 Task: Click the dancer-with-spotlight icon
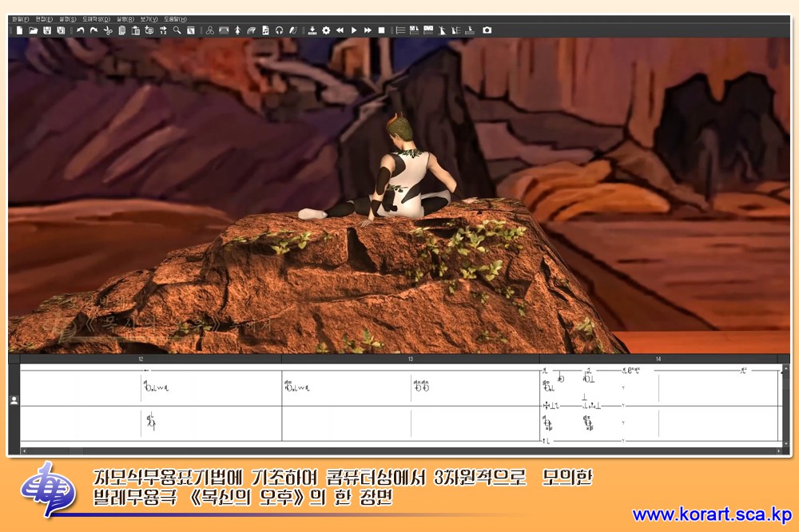442,30
